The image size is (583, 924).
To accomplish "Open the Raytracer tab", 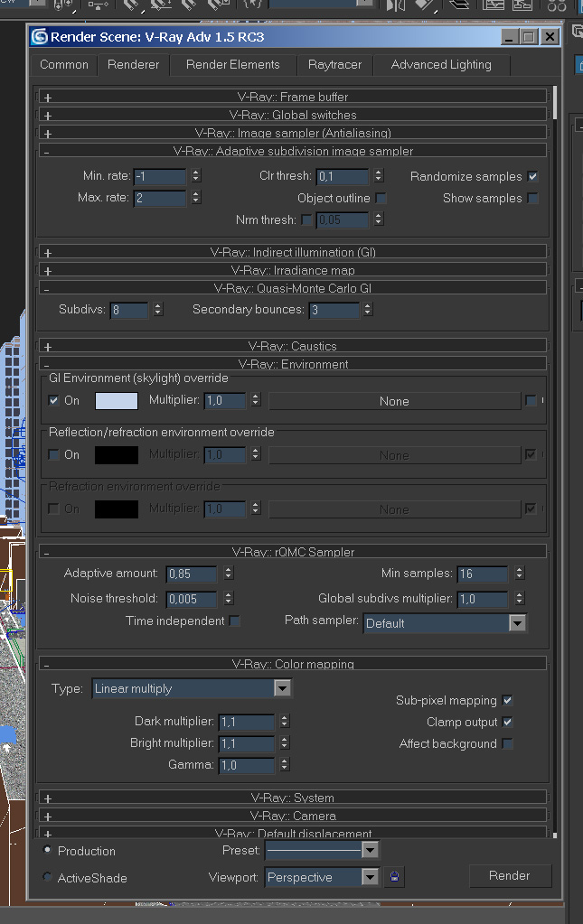I will click(334, 65).
